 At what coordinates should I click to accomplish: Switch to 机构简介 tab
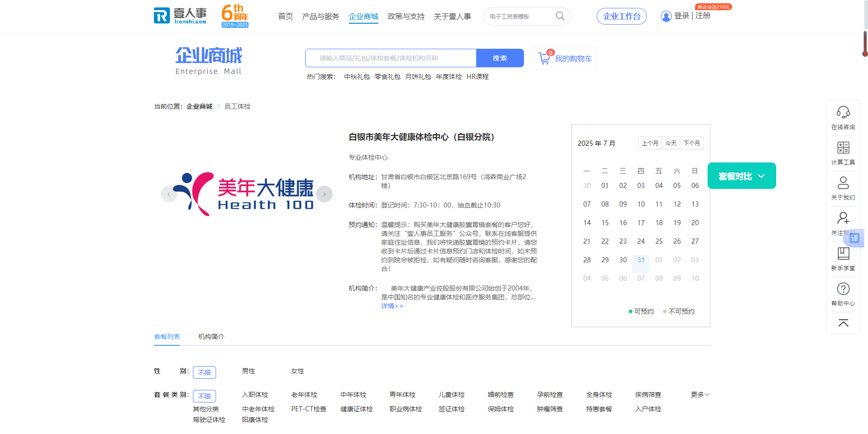(x=211, y=337)
